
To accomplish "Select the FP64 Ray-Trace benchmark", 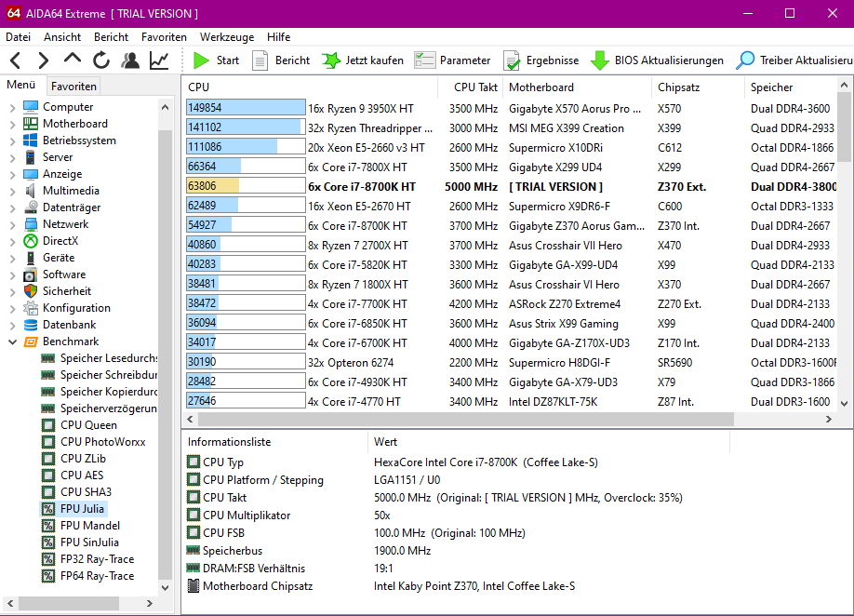I will (97, 576).
